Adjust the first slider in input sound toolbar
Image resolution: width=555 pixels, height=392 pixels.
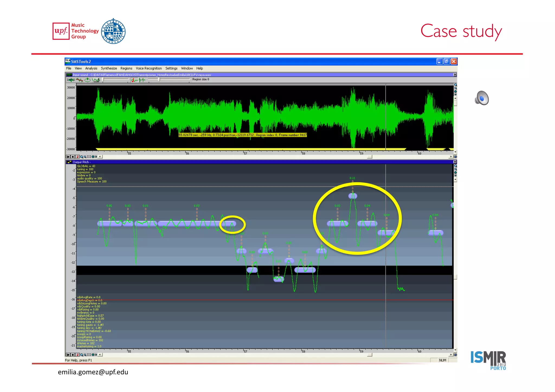(115, 79)
